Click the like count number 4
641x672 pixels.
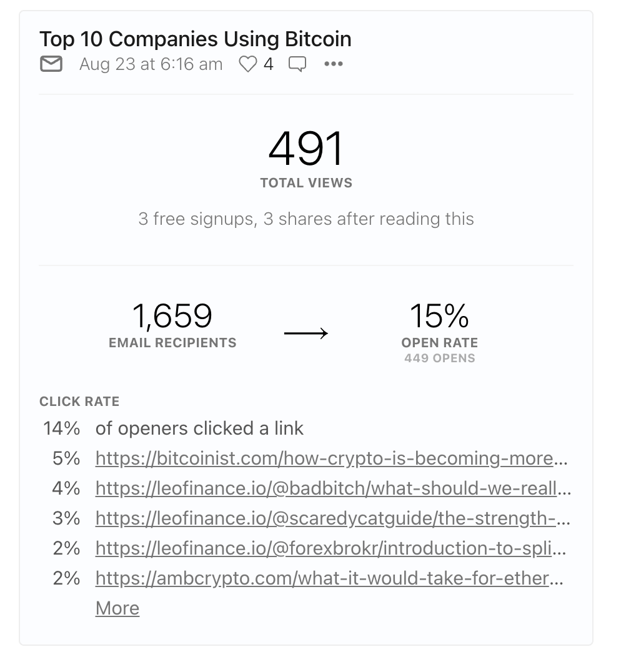click(269, 64)
